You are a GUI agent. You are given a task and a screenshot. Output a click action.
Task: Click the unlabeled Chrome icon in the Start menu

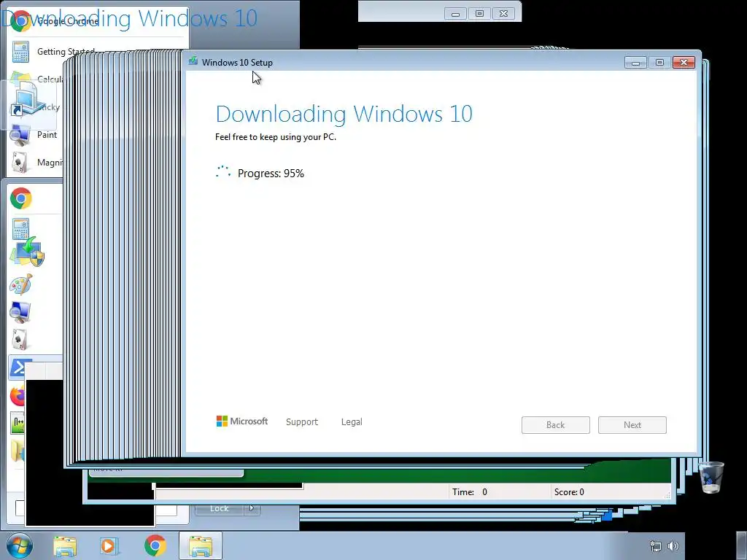pyautogui.click(x=21, y=199)
